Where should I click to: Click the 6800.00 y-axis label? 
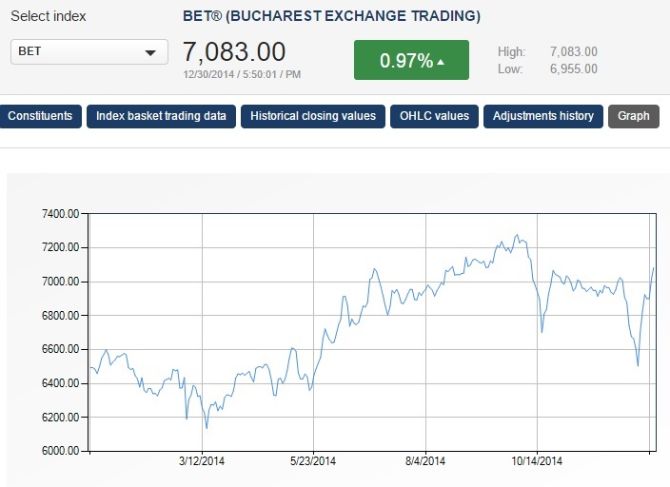point(60,316)
